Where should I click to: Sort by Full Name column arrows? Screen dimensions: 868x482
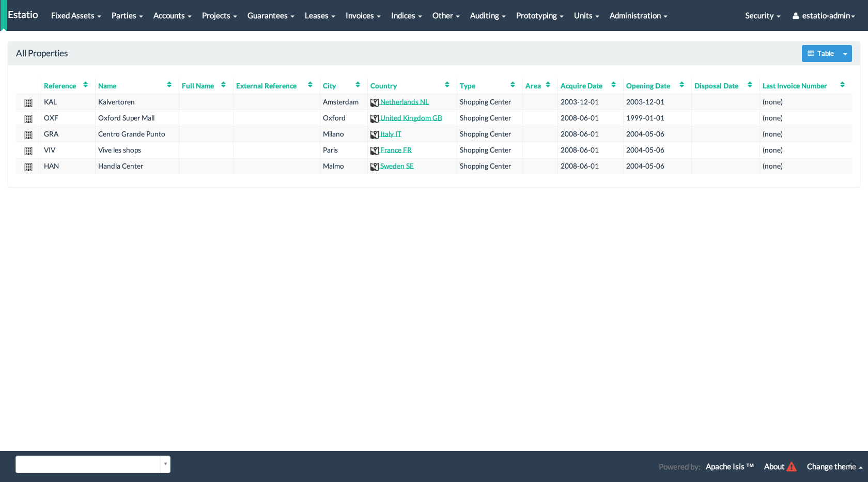pyautogui.click(x=223, y=85)
